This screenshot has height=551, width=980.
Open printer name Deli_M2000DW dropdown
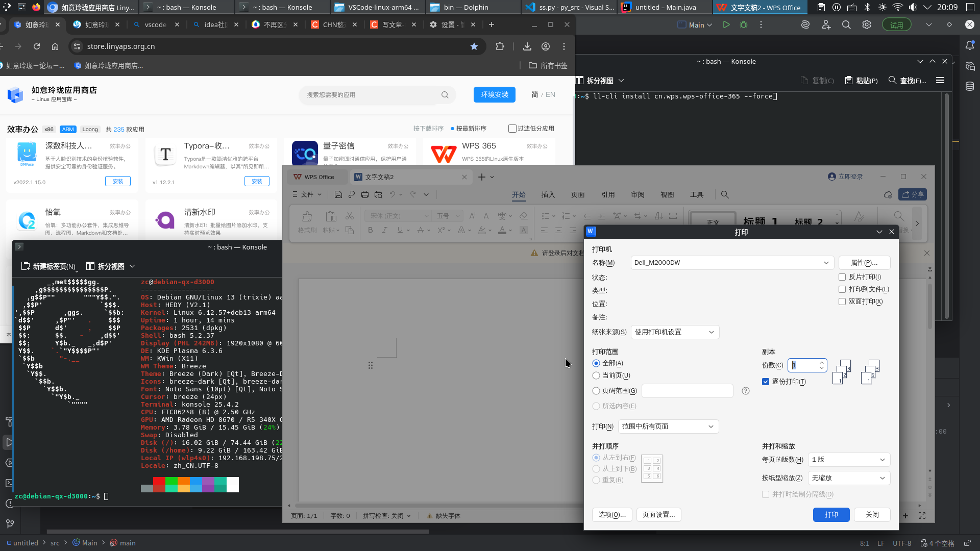[x=732, y=263]
